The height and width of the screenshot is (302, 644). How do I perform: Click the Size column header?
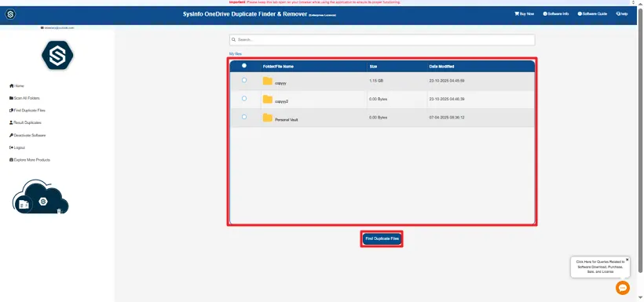373,67
